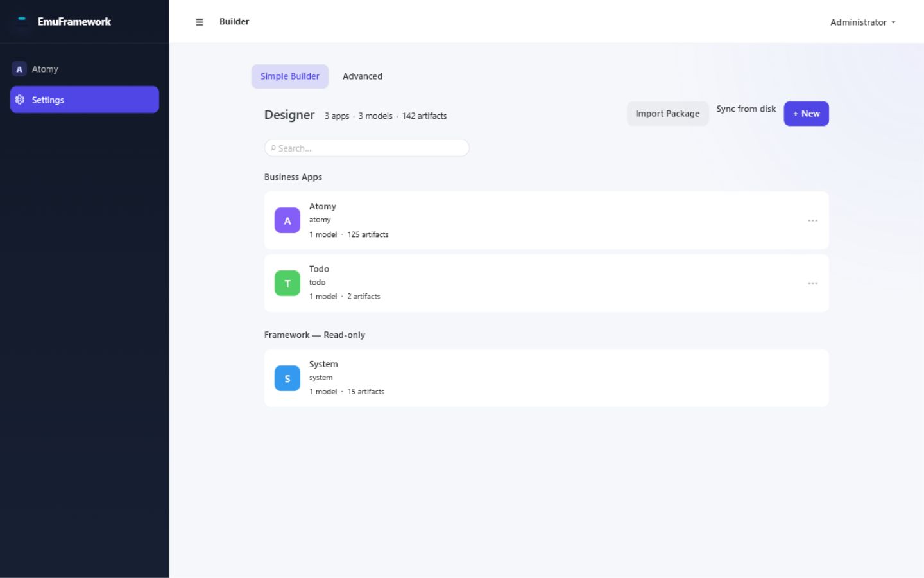Click the Atomy sidebar A badge
The width and height of the screenshot is (924, 578).
point(19,69)
